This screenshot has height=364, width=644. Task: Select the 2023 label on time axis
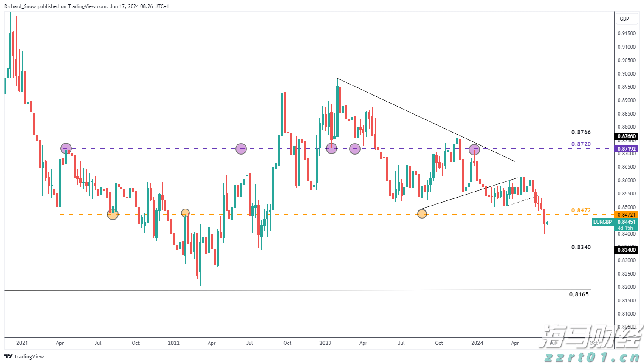coord(325,343)
